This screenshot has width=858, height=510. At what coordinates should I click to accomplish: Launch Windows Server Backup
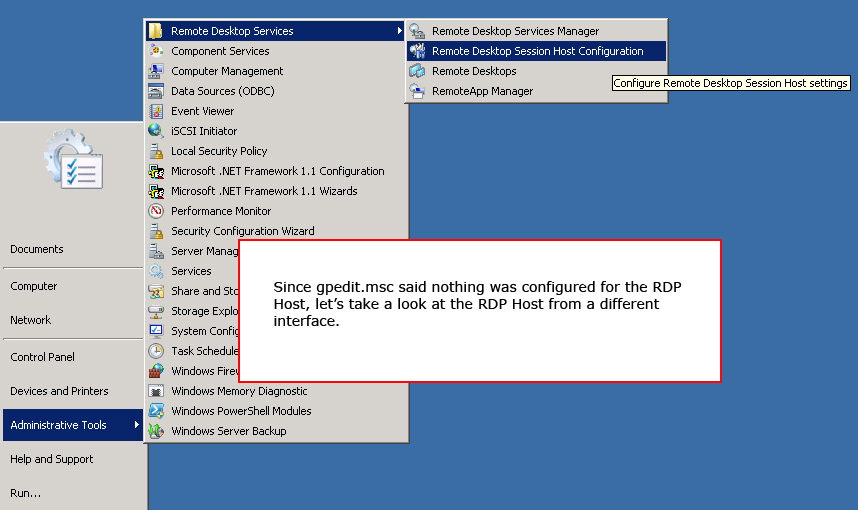[x=276, y=431]
